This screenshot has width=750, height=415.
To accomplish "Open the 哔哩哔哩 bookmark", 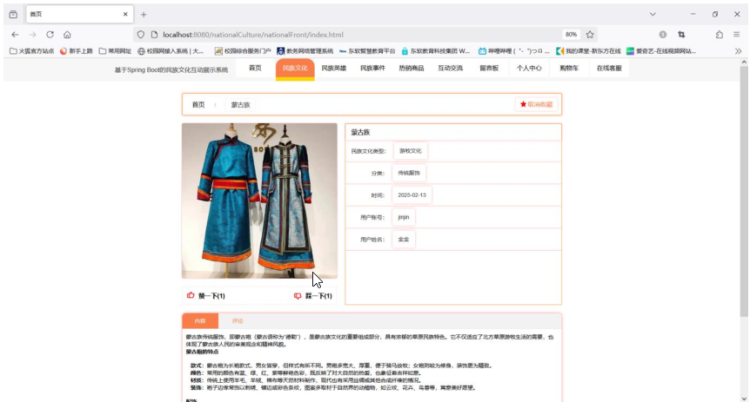I will click(x=514, y=51).
